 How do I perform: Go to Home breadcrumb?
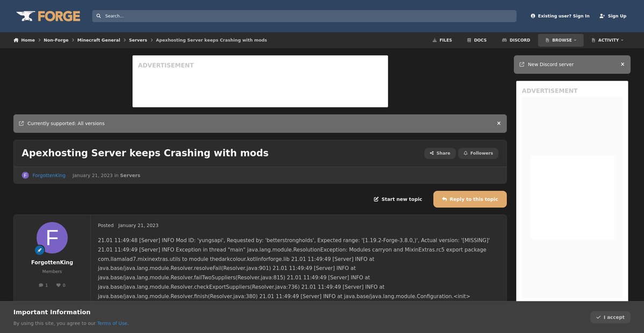click(24, 40)
